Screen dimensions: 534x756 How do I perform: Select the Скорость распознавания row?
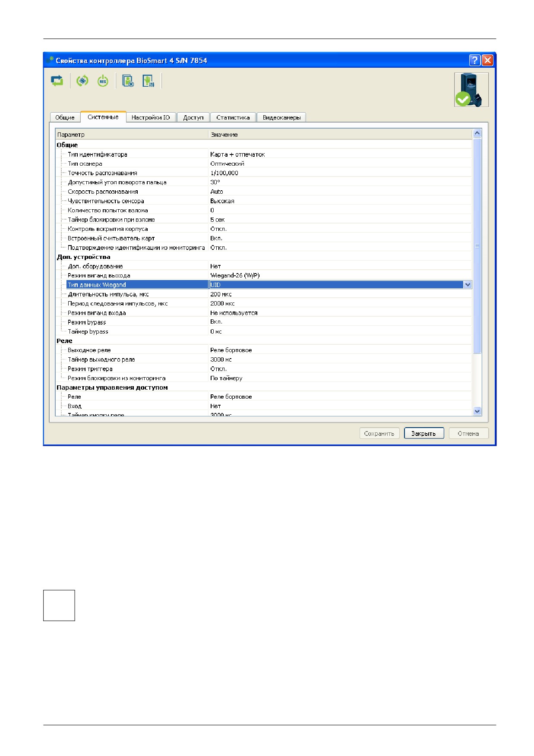tap(264, 192)
